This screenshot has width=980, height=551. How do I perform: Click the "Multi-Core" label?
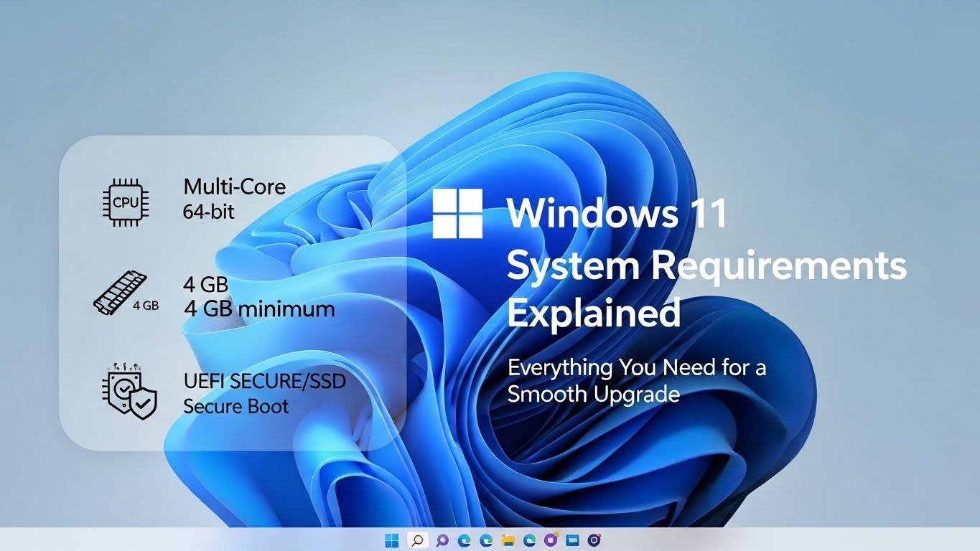click(x=234, y=187)
